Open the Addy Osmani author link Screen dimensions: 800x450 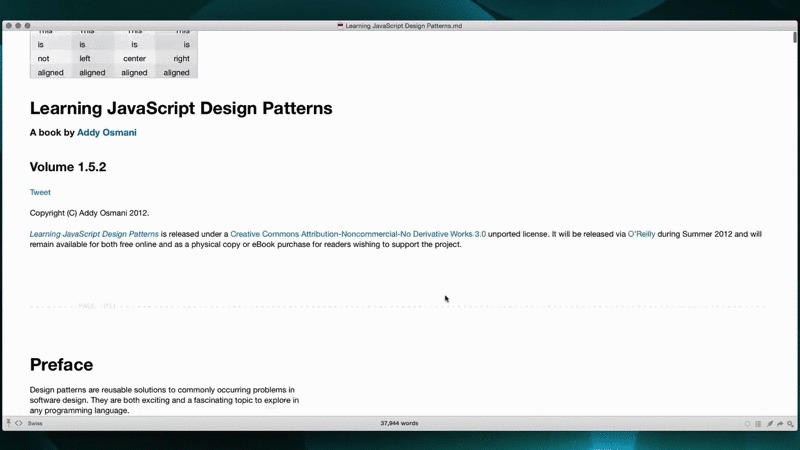tap(107, 133)
